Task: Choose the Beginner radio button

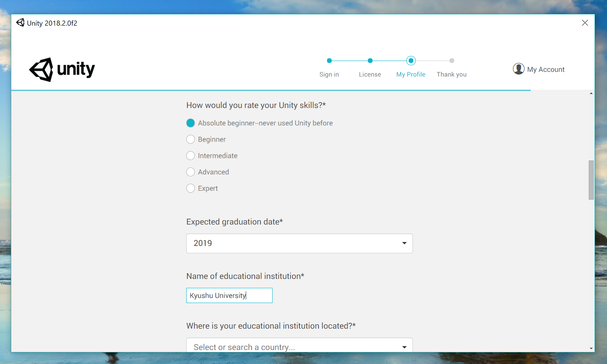Action: (191, 139)
